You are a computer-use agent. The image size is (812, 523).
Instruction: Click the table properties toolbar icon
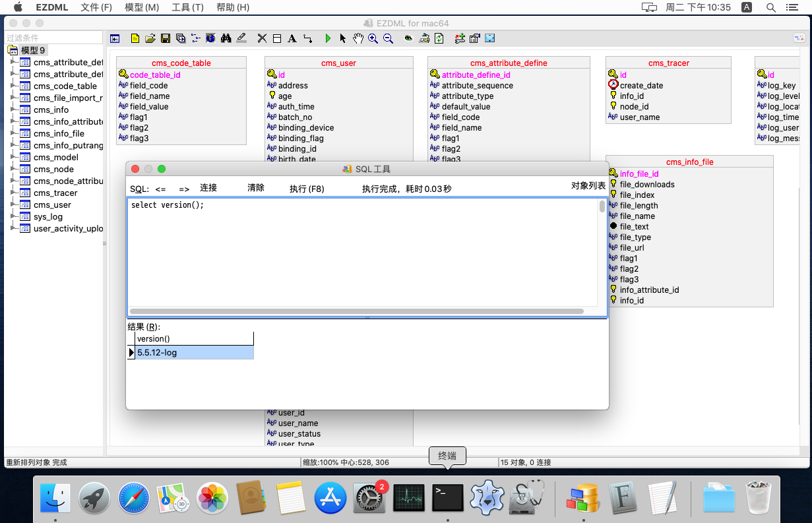coord(475,39)
